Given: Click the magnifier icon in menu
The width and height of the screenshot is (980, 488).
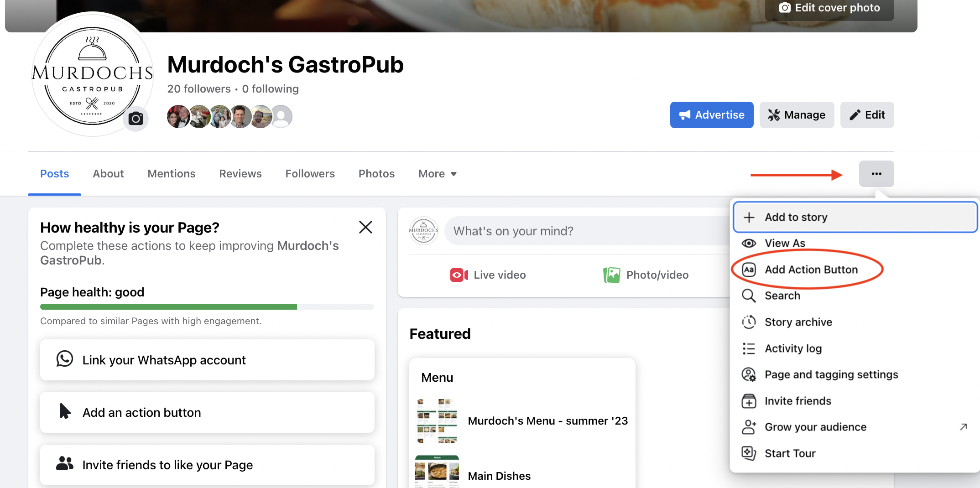Looking at the screenshot, I should point(749,296).
